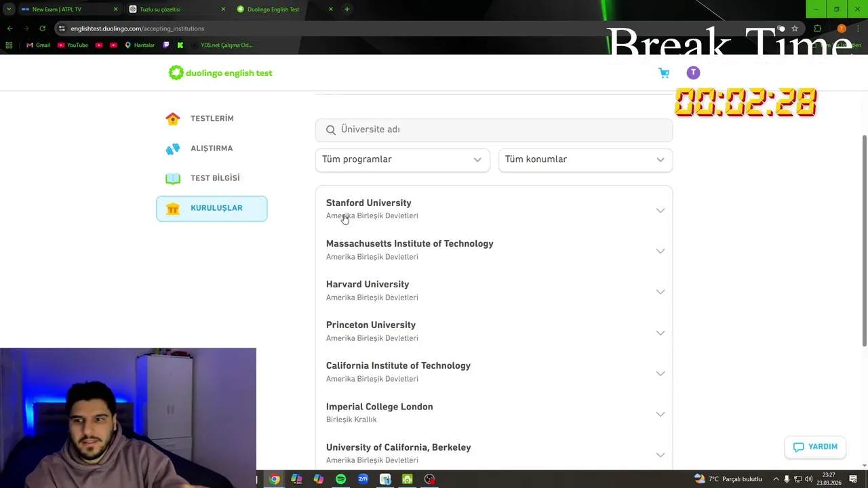
Task: Open the Testlerim sidebar menu
Action: 212,119
